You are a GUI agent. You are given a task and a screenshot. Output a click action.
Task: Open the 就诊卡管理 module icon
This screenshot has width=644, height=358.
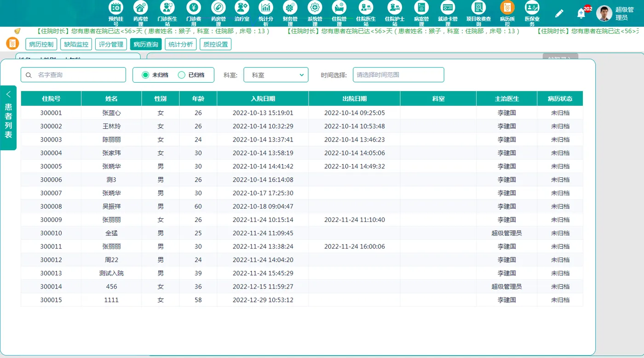[x=448, y=7]
